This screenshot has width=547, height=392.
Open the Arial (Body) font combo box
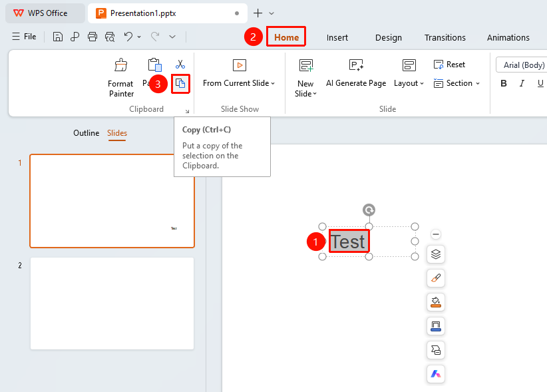point(522,65)
